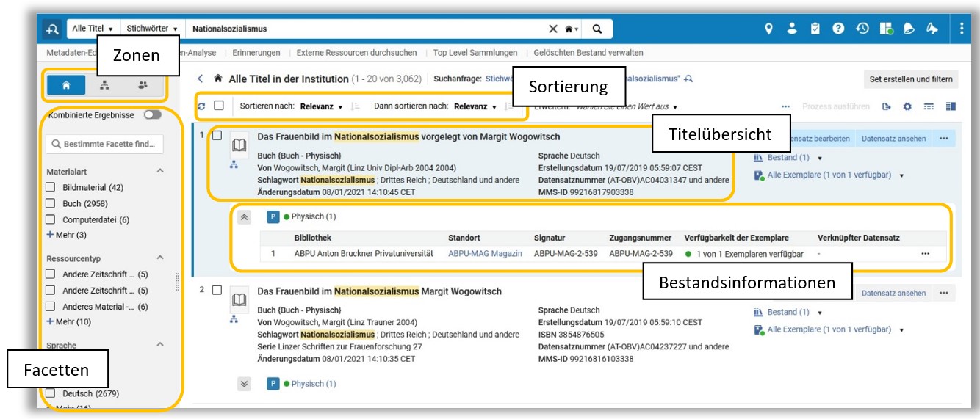
Task: Check the Bildmaterial (42) facet
Action: point(51,187)
